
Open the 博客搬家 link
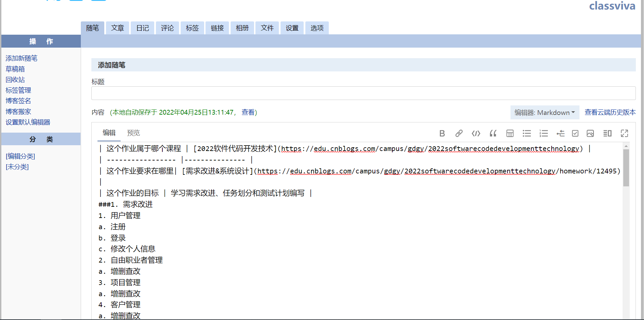18,112
